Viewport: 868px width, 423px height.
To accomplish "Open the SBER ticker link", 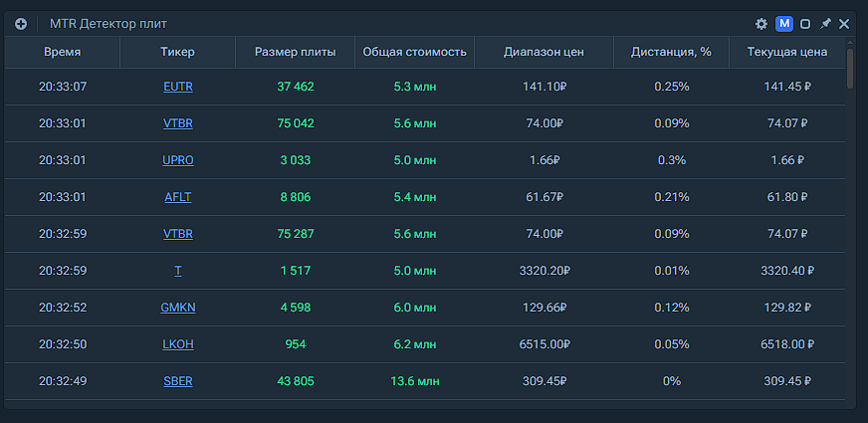I will (178, 381).
